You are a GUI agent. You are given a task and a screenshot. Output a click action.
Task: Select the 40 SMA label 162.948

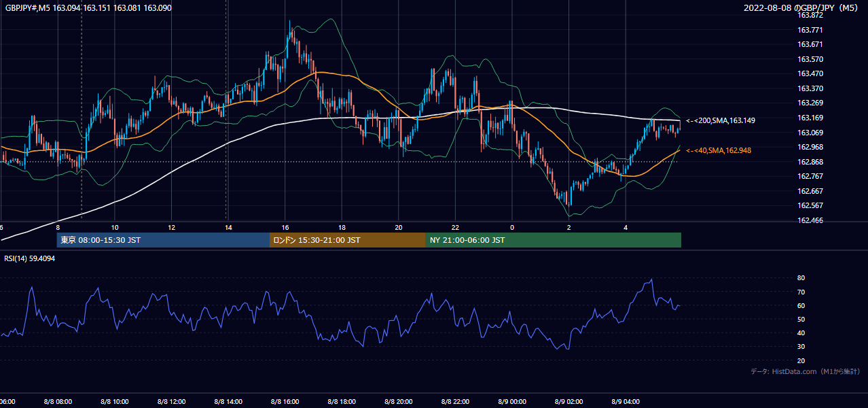coord(719,150)
